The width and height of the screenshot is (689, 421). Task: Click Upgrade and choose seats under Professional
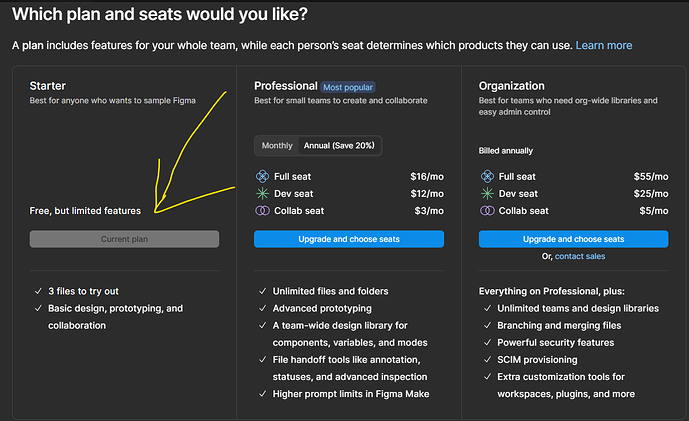click(349, 239)
